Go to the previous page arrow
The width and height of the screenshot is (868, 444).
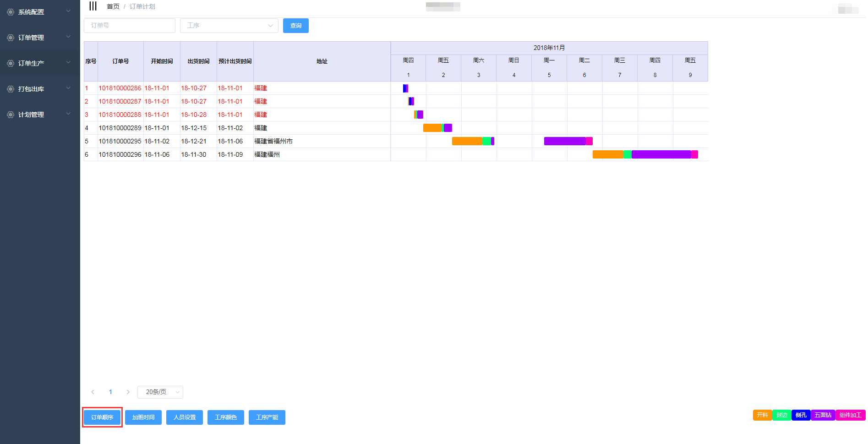(93, 392)
